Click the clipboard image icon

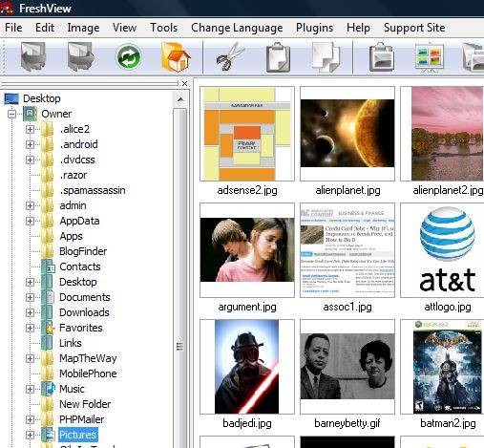(x=381, y=57)
